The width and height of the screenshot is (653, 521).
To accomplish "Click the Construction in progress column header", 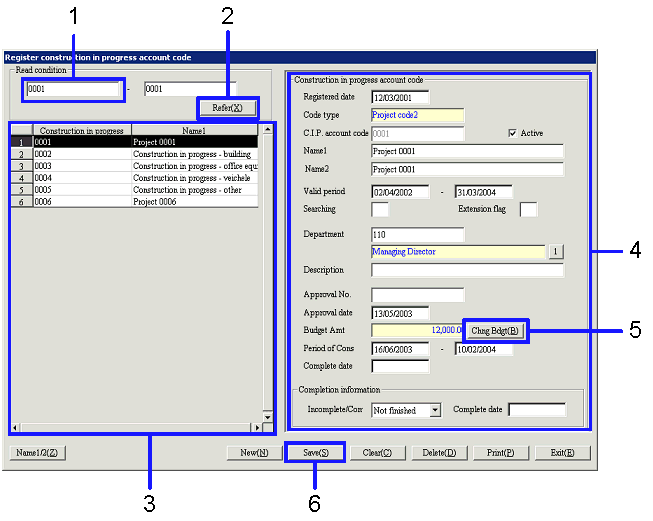I will [82, 130].
